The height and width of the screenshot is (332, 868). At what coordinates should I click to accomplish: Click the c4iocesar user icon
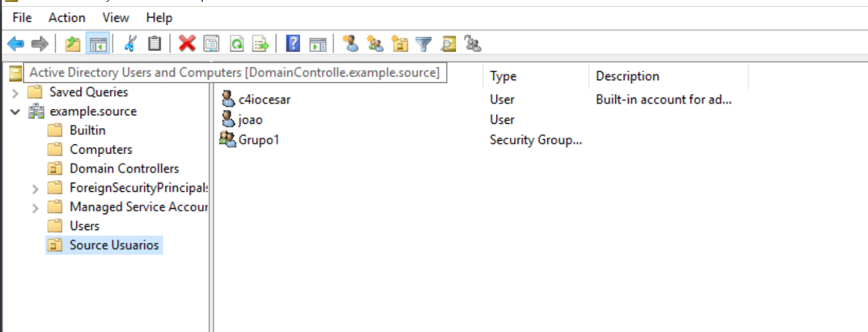(x=227, y=99)
